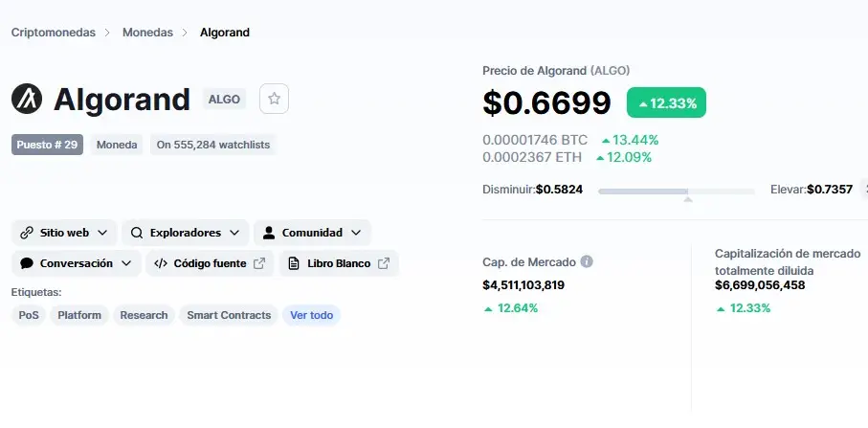
Task: Open the Libro Blanco whitepaper link
Action: coord(339,263)
